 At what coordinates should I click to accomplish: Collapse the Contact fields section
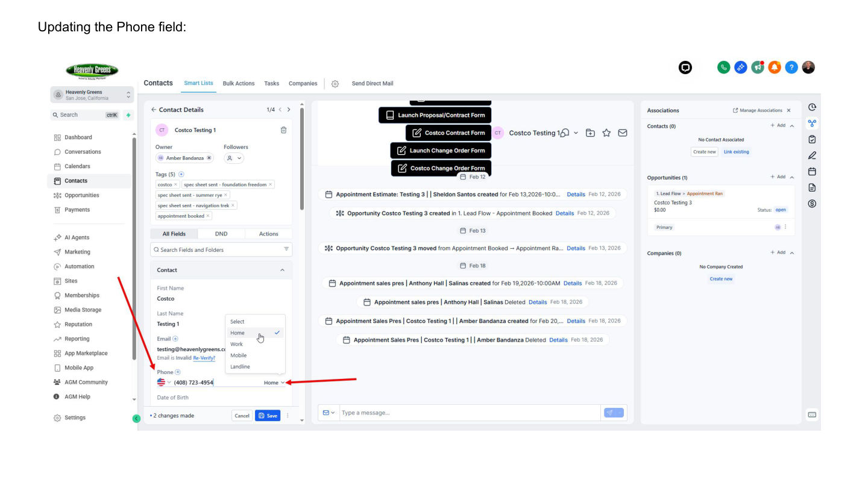282,270
